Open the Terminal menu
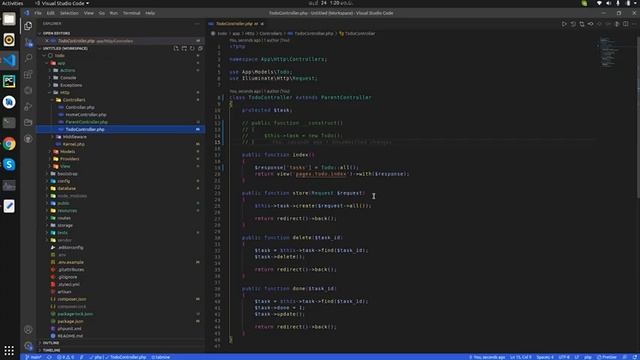The width and height of the screenshot is (640, 360). (131, 13)
